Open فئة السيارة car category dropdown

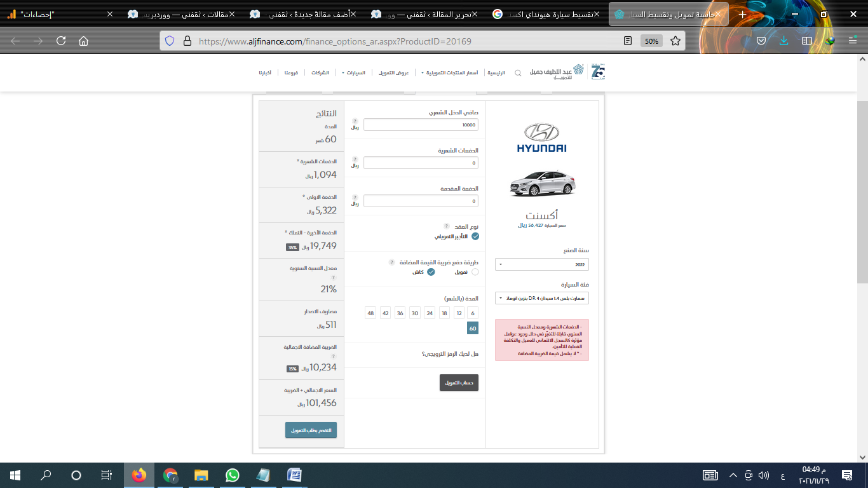(x=542, y=298)
